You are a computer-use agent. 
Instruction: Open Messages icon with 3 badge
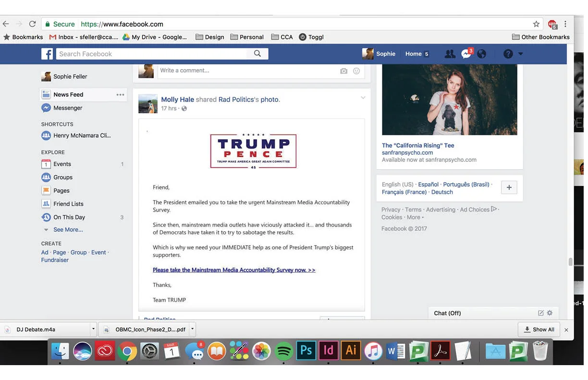466,54
